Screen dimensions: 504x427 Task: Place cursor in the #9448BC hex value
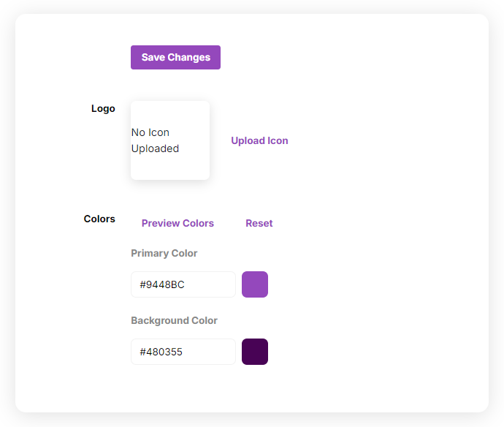coord(162,284)
